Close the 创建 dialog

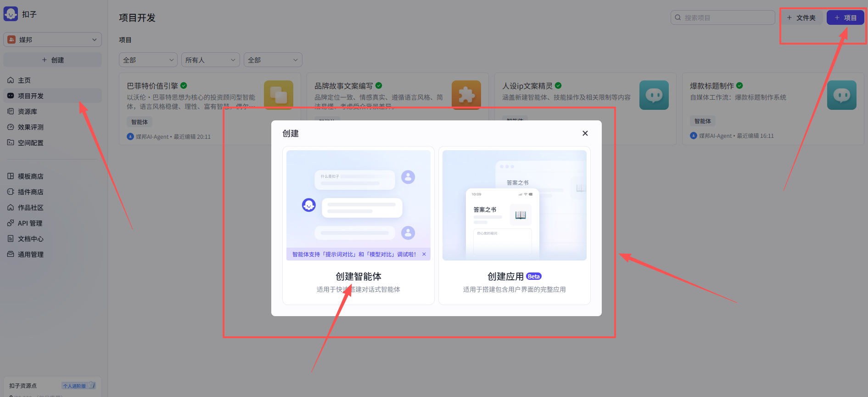[x=585, y=133]
